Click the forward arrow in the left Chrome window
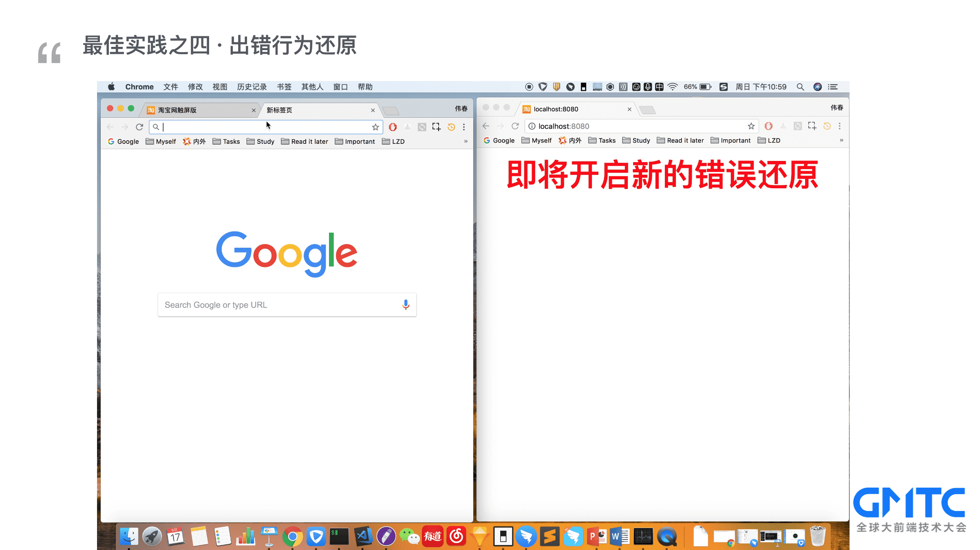This screenshot has height=550, width=980. tap(125, 127)
